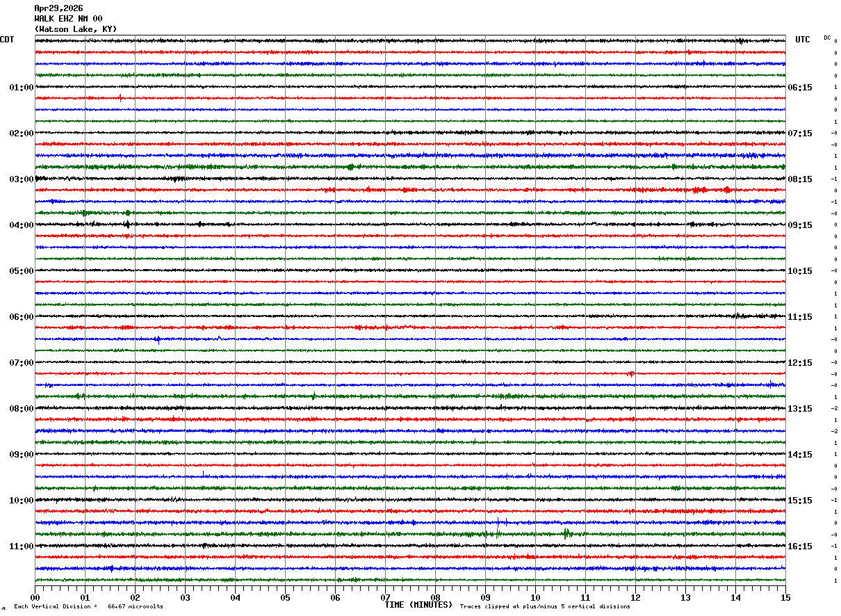
Task: Click the CDT time label '11:00'
Action: coord(22,546)
